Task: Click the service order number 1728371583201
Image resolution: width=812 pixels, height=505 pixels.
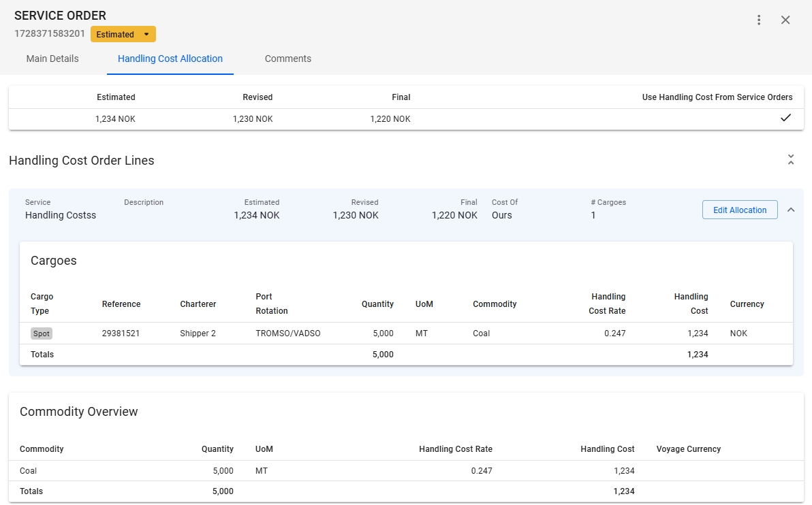Action: click(x=50, y=33)
